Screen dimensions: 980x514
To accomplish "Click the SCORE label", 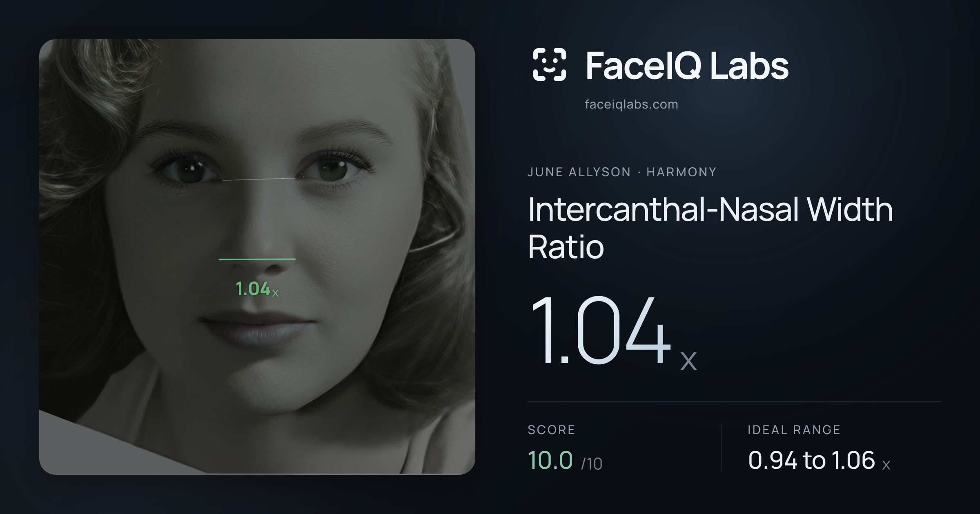I will [551, 430].
